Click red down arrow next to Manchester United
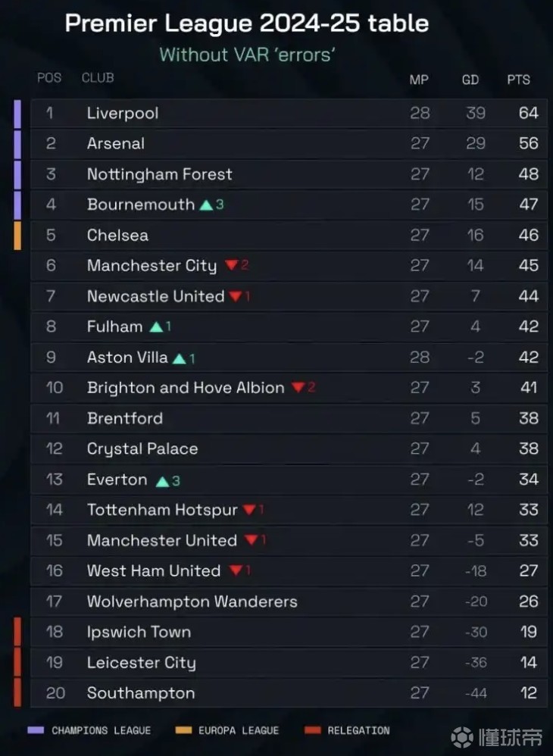 pos(251,541)
